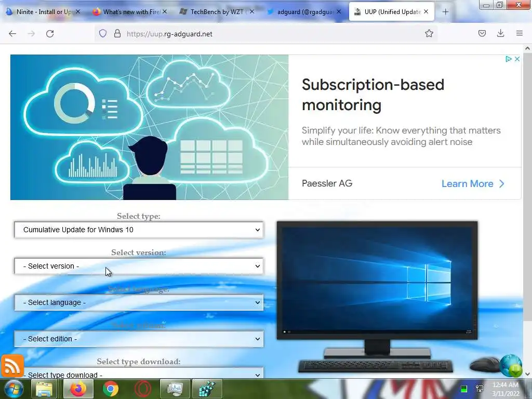Close the Ninite tab
Image resolution: width=532 pixels, height=399 pixels.
(x=78, y=11)
